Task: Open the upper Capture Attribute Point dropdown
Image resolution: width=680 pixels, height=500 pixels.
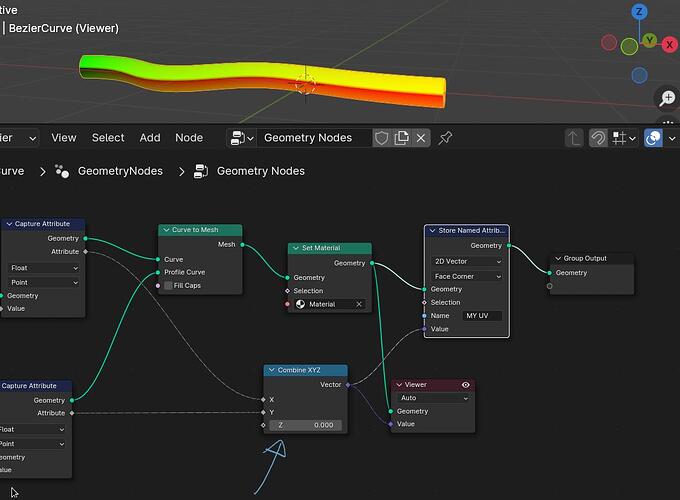Action: [x=43, y=282]
